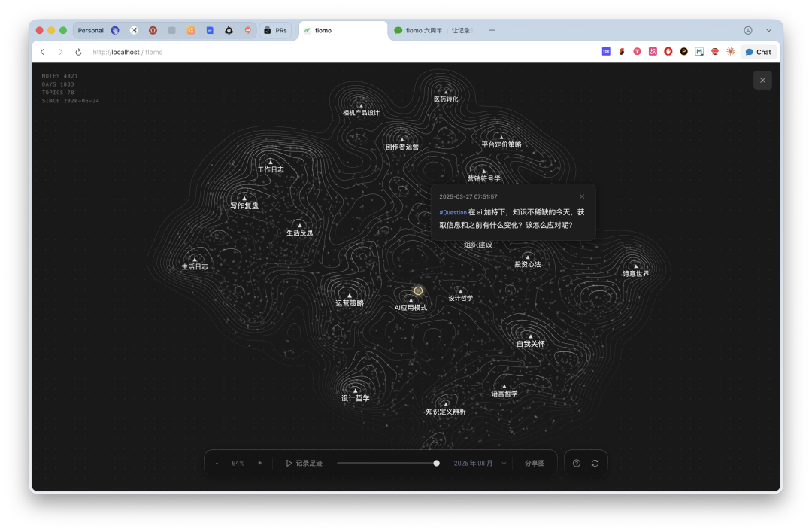Select the 平台定价策略 topic label
Image resolution: width=812 pixels, height=532 pixels.
pos(501,144)
